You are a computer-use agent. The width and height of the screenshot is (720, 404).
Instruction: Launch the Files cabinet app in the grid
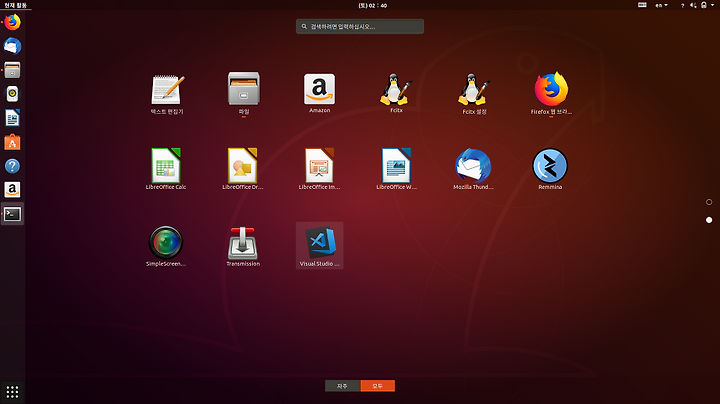(243, 94)
